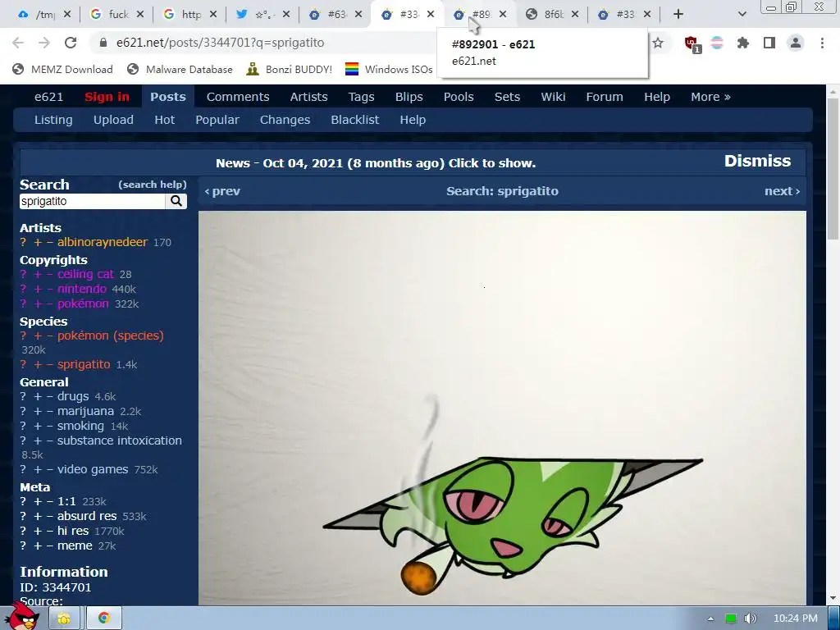Add the smoking tag with its plus

click(x=38, y=427)
